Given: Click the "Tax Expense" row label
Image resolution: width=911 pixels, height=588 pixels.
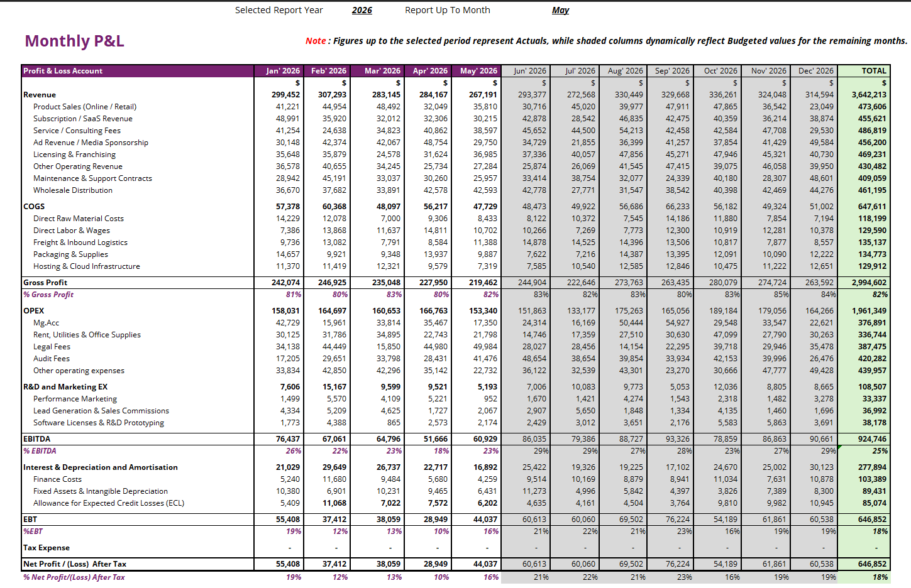Looking at the screenshot, I should (x=47, y=548).
